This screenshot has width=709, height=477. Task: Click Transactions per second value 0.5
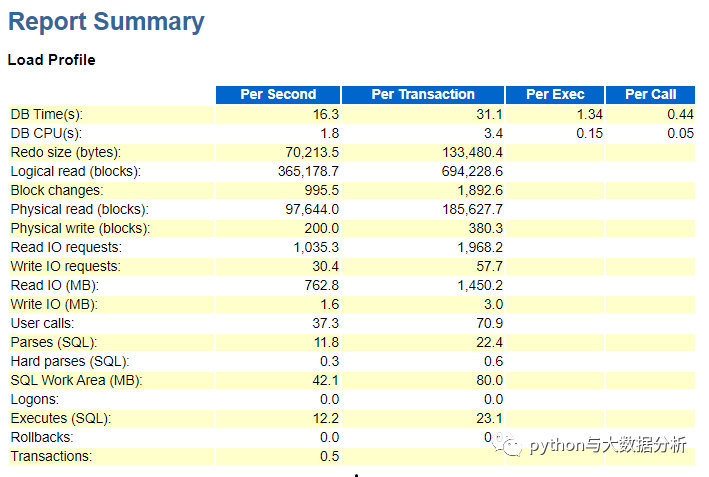pyautogui.click(x=329, y=456)
